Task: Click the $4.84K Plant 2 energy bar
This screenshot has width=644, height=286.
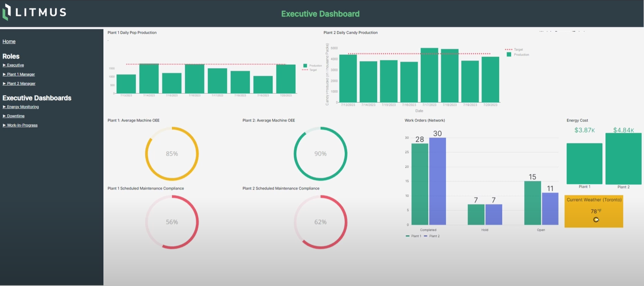Action: pyautogui.click(x=623, y=158)
